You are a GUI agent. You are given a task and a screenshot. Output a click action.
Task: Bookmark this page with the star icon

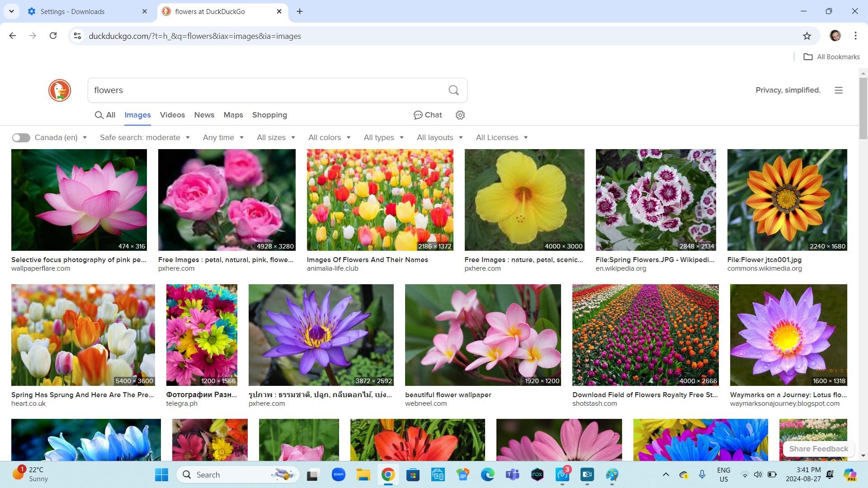click(x=807, y=36)
